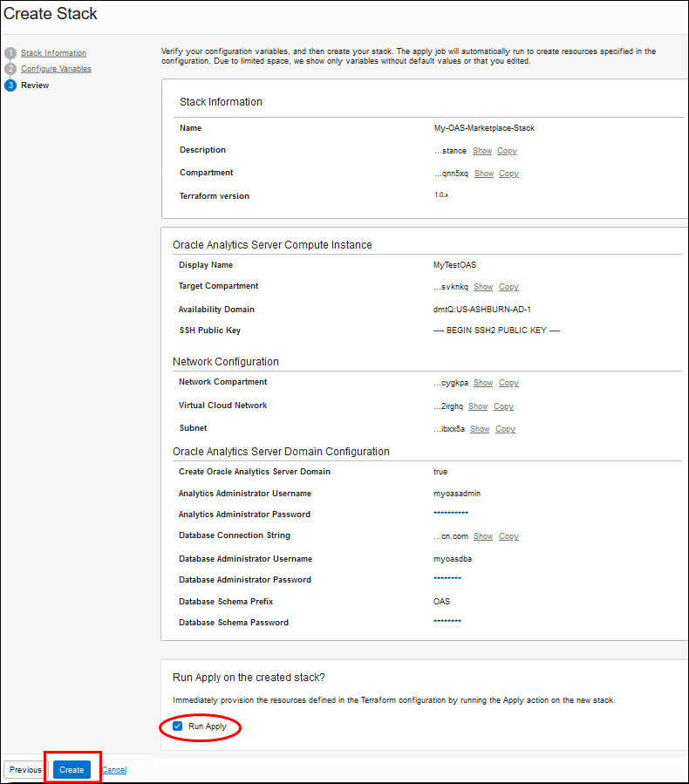Click the Create Stack page title

tap(51, 13)
